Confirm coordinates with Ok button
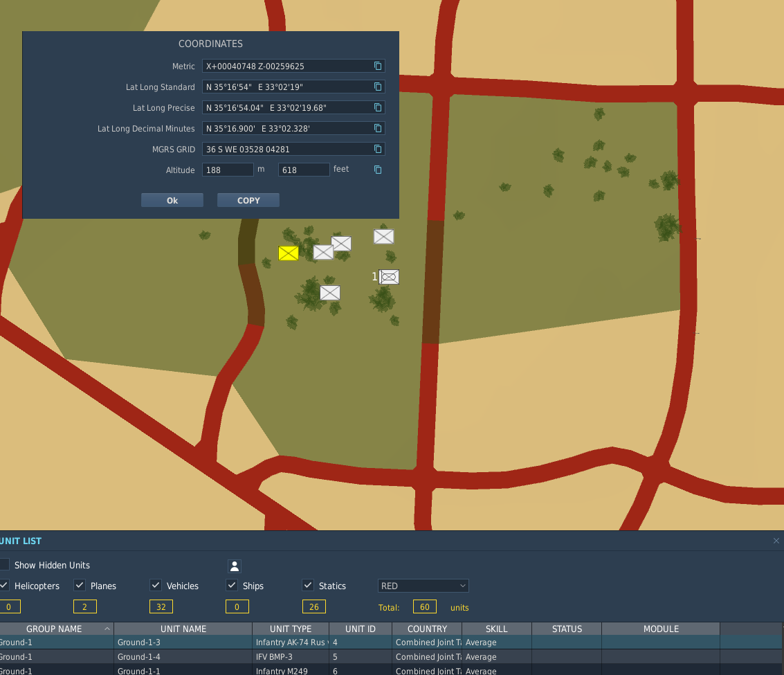Image resolution: width=784 pixels, height=675 pixels. coord(172,200)
